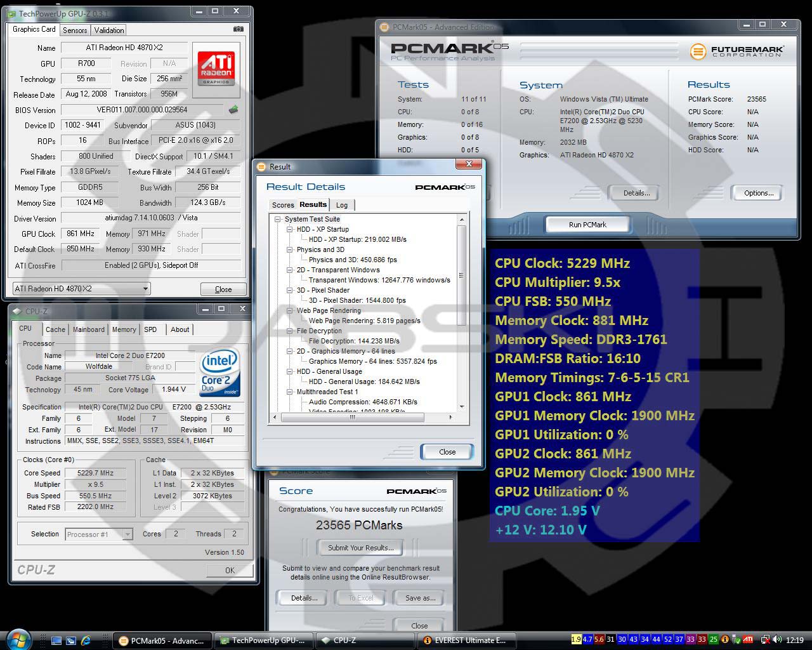
Task: Click the purple 37 tray temperature icon
Action: (679, 640)
